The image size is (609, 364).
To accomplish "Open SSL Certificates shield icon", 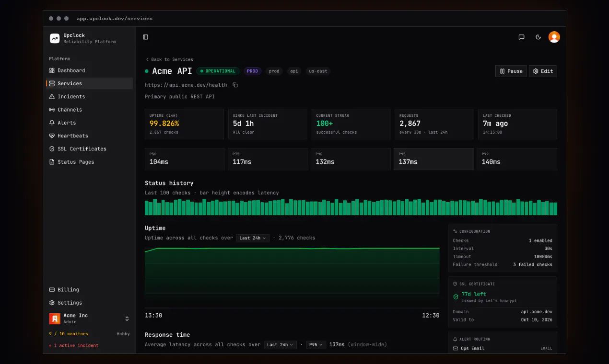I will click(x=52, y=149).
